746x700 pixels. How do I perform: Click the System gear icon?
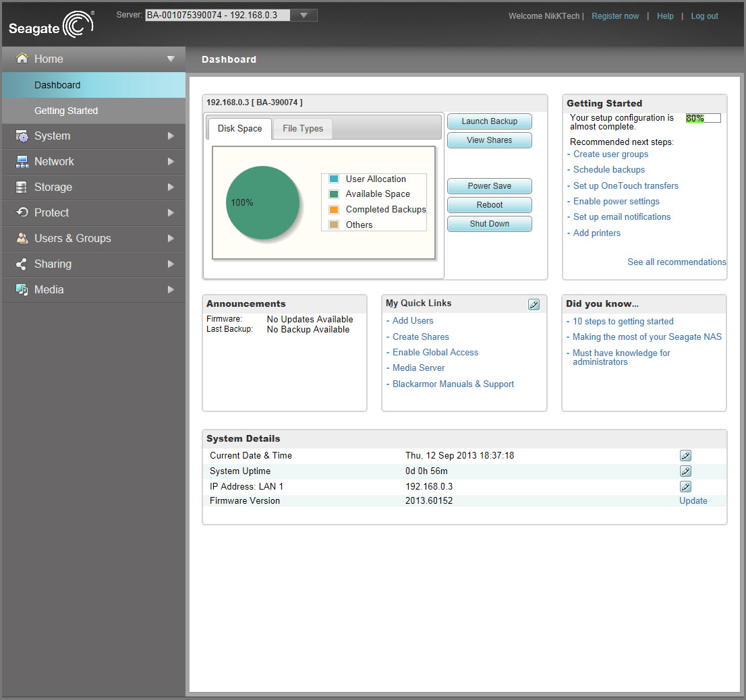coord(22,136)
